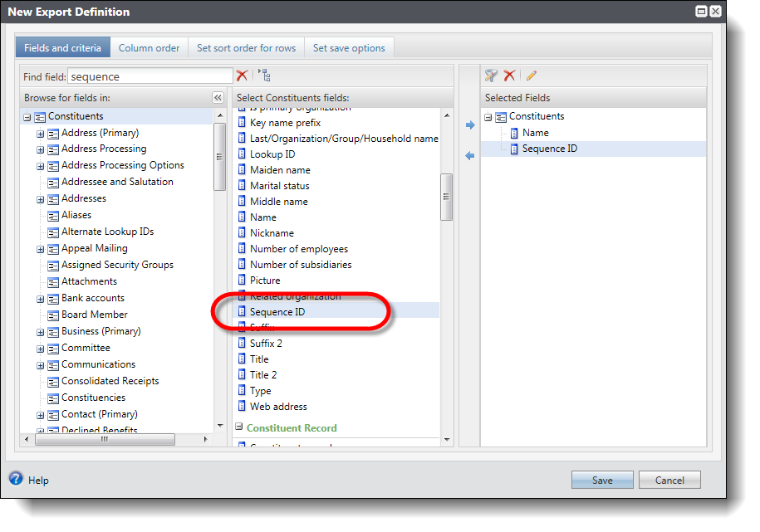Open the Column order tab
Screen dimensions: 760x532
click(150, 47)
